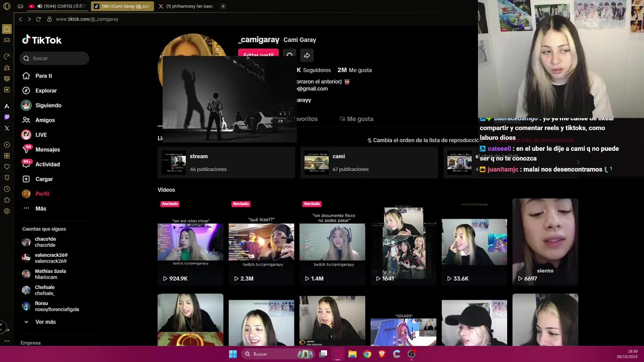Click the share arrow button on profile
The height and width of the screenshot is (362, 644).
pyautogui.click(x=307, y=55)
